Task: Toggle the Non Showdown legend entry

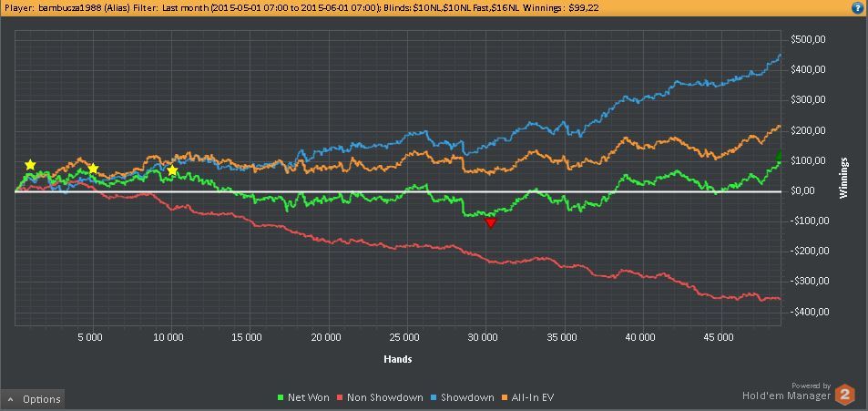Action: point(381,397)
